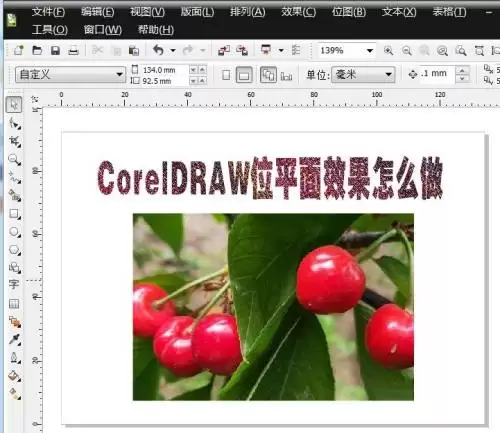Click the Export icon
Viewport: 500px width, 433px height.
tap(242, 51)
